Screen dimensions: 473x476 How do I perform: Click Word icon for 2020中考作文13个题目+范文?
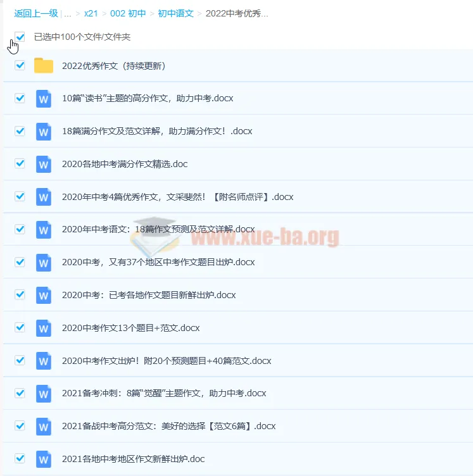(44, 328)
